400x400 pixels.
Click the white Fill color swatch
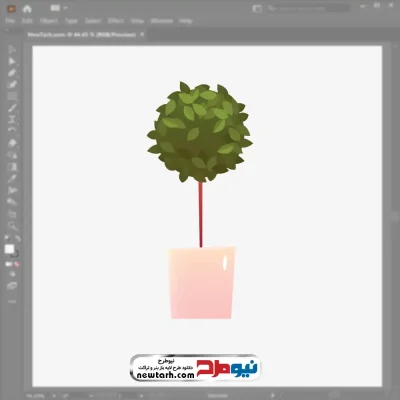9,249
